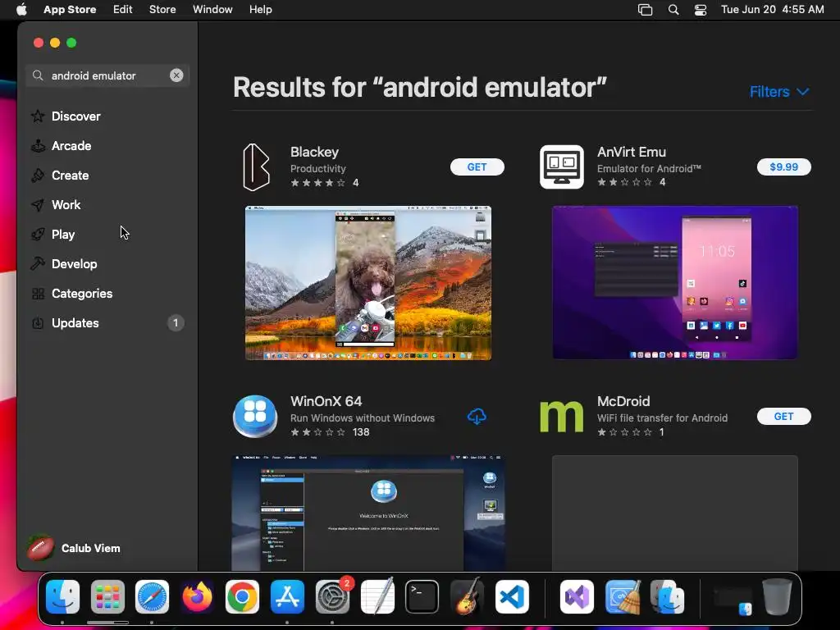840x630 pixels.
Task: Open the date and time in menu bar
Action: pos(773,10)
